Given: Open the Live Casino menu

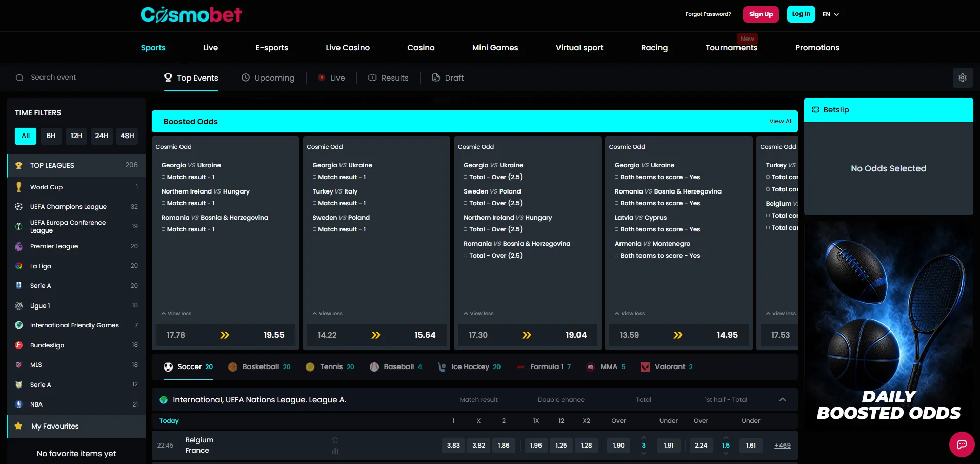Looking at the screenshot, I should pyautogui.click(x=348, y=48).
